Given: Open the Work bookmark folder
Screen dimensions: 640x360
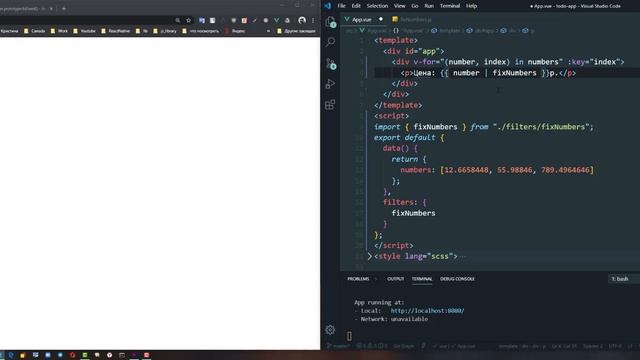Looking at the screenshot, I should click(x=59, y=31).
